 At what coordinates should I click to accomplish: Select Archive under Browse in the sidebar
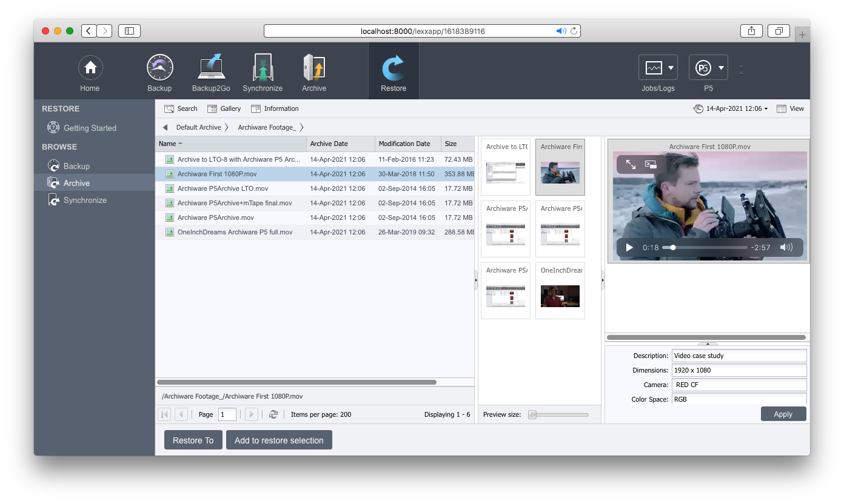coord(78,182)
